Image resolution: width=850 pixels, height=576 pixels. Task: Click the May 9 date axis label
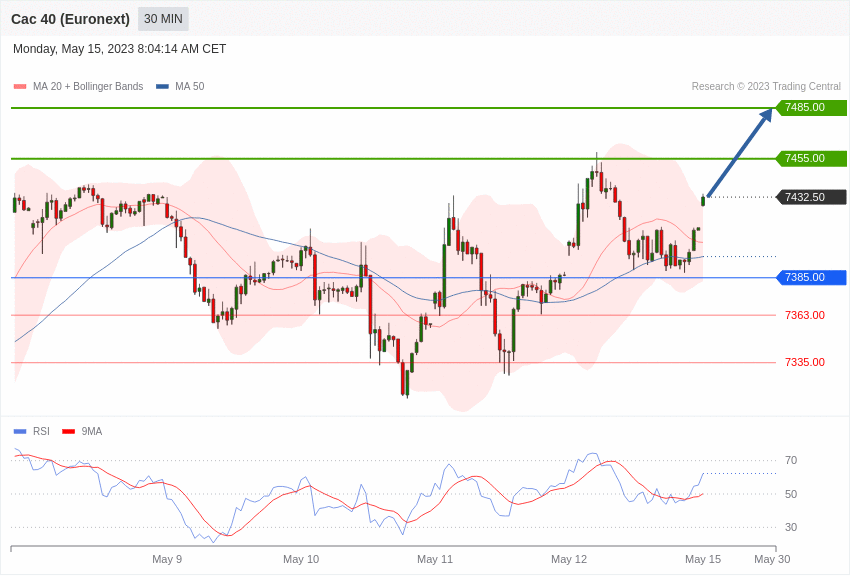coord(167,559)
